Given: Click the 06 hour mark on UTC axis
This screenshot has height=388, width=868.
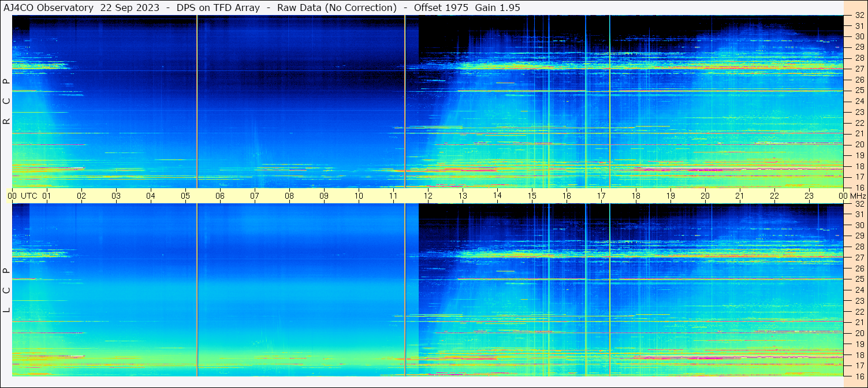Looking at the screenshot, I should point(220,196).
